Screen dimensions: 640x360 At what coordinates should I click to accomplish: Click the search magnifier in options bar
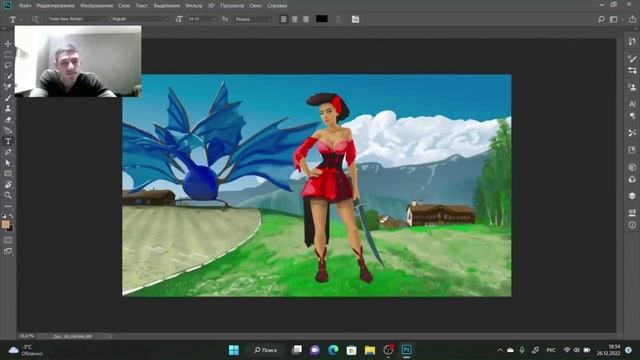601,19
